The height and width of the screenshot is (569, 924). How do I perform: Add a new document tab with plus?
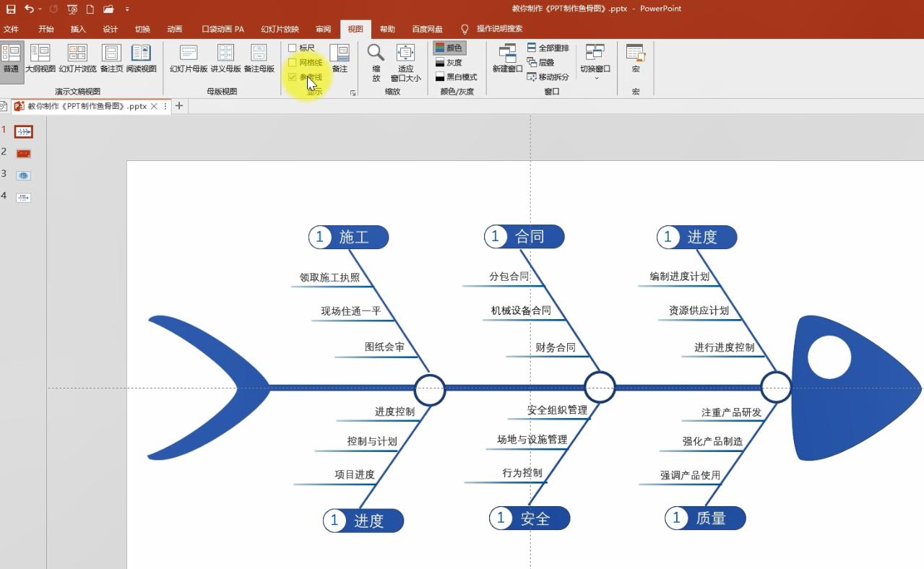click(179, 106)
